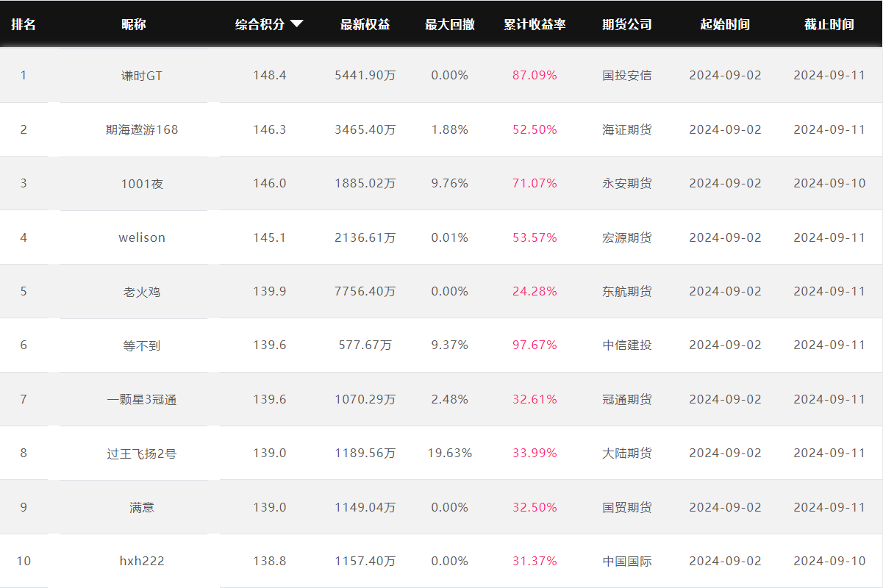
Task: Select equity 1189.56万
Action: pos(365,453)
